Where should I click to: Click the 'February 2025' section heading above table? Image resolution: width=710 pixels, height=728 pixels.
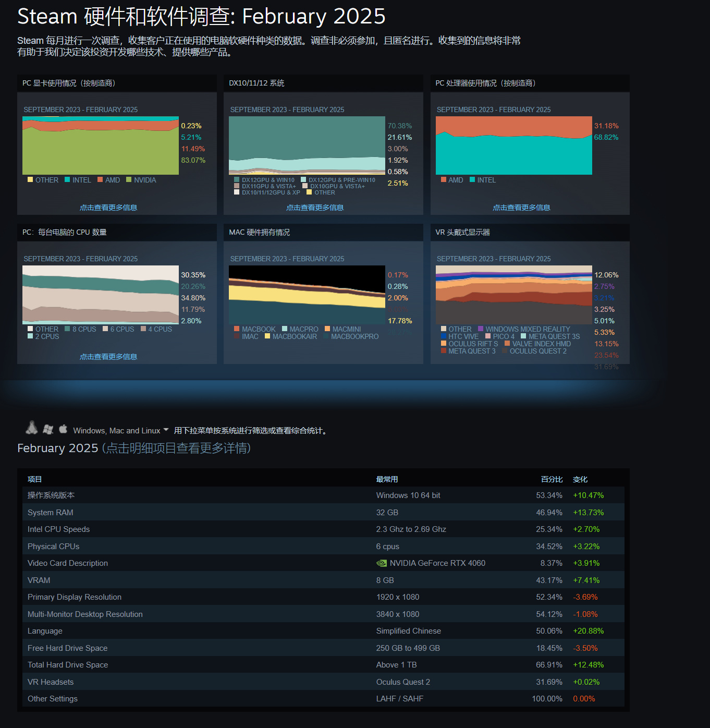point(58,448)
